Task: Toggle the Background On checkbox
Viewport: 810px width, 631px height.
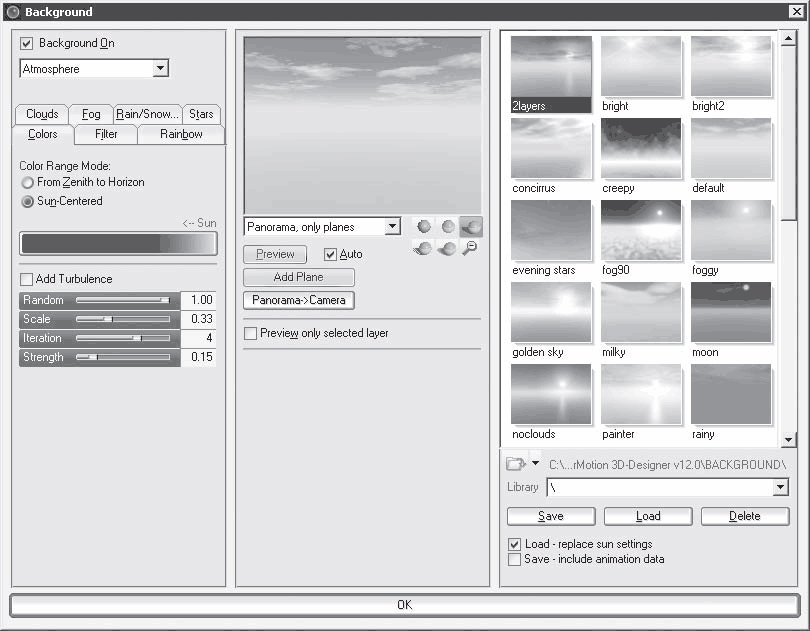Action: coord(27,44)
